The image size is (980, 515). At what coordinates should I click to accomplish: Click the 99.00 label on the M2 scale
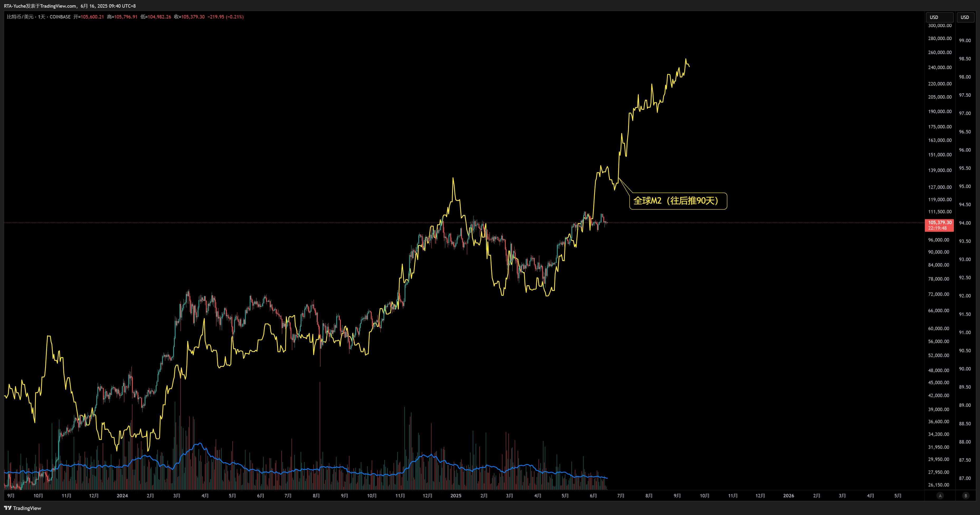coord(965,41)
